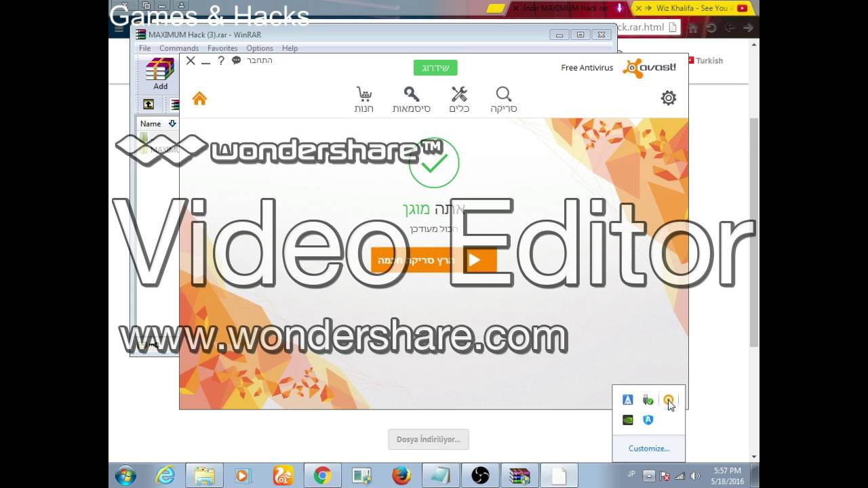This screenshot has height=488, width=868.
Task: Open Firefox from taskbar
Action: pyautogui.click(x=401, y=476)
